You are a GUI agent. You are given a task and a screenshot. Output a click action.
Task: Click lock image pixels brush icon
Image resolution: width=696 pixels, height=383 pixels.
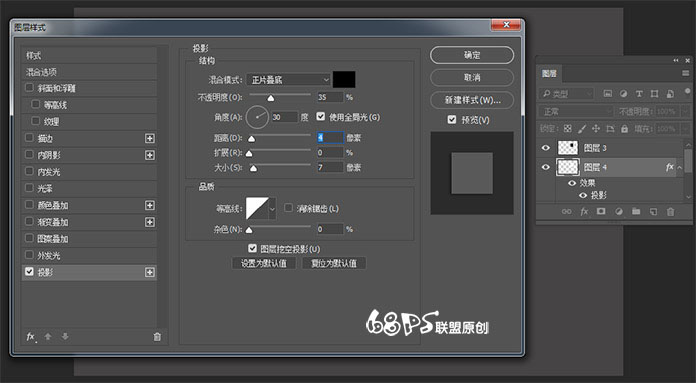click(x=582, y=129)
